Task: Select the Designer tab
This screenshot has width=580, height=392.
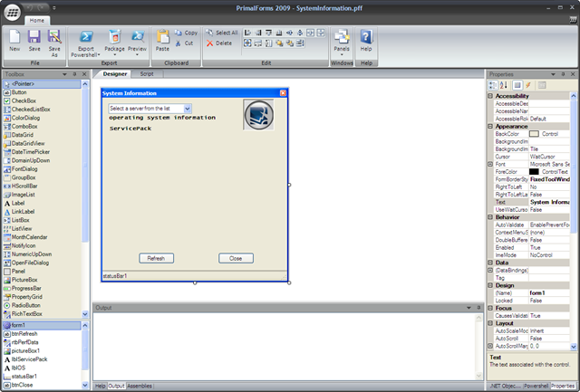Action: (115, 74)
